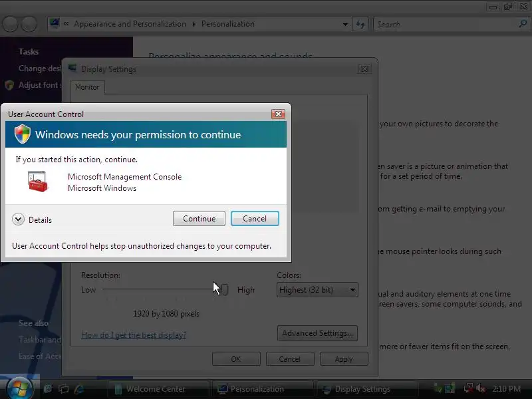Select the Monitor tab in Display Settings
Image resolution: width=532 pixels, height=399 pixels.
coord(87,87)
